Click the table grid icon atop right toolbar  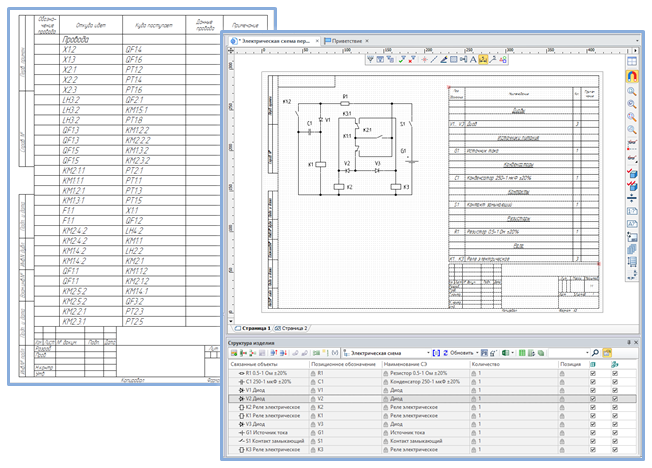coord(631,59)
